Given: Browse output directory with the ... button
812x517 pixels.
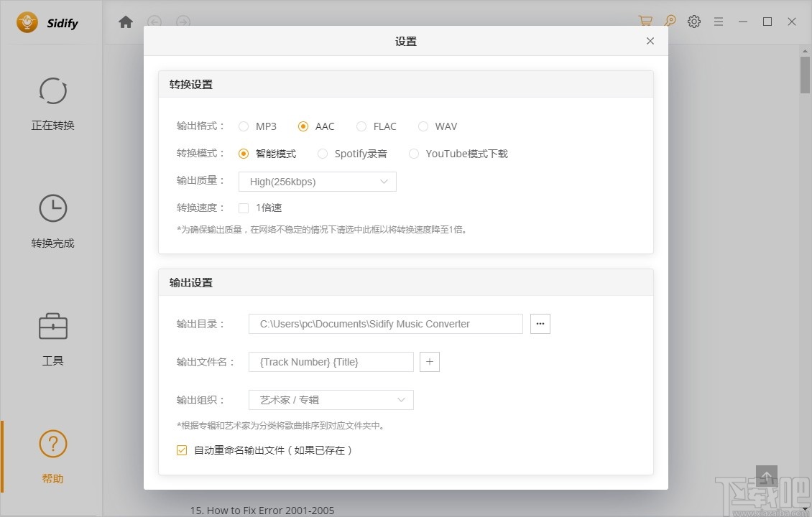Looking at the screenshot, I should 540,323.
